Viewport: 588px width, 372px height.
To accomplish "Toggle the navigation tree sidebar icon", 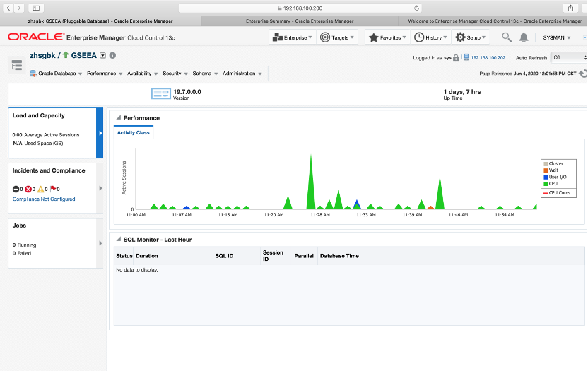I will pyautogui.click(x=17, y=65).
